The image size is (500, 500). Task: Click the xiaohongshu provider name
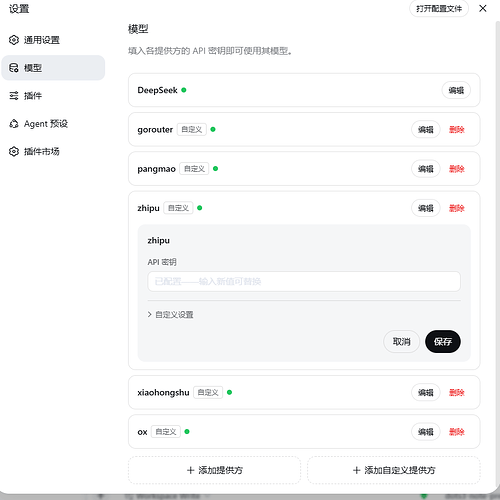tap(163, 392)
